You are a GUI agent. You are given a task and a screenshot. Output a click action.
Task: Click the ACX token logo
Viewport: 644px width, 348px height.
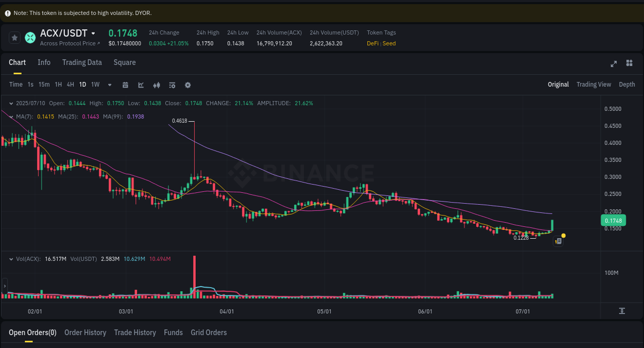click(30, 38)
